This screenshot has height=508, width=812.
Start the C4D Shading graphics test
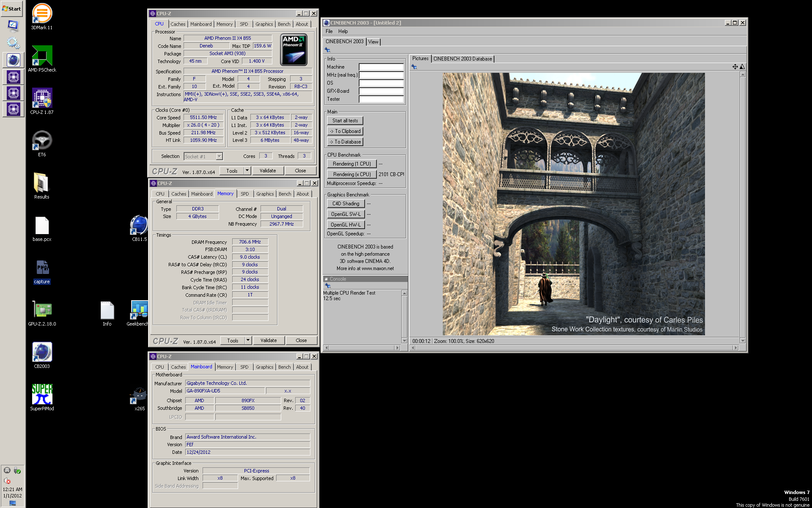click(346, 204)
